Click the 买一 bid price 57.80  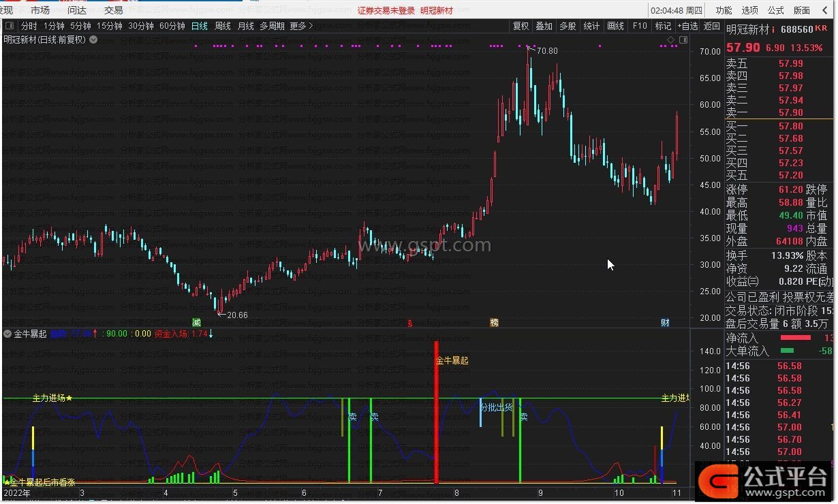pyautogui.click(x=790, y=126)
